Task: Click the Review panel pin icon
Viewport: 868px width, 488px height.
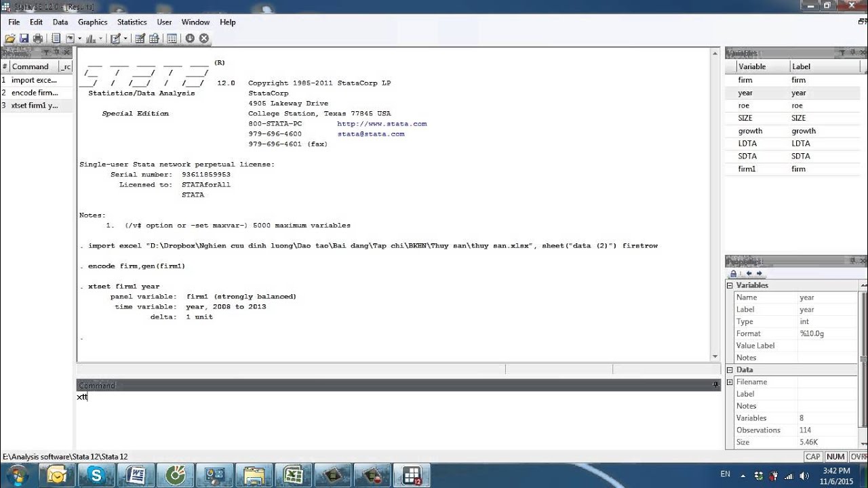Action: (x=56, y=52)
